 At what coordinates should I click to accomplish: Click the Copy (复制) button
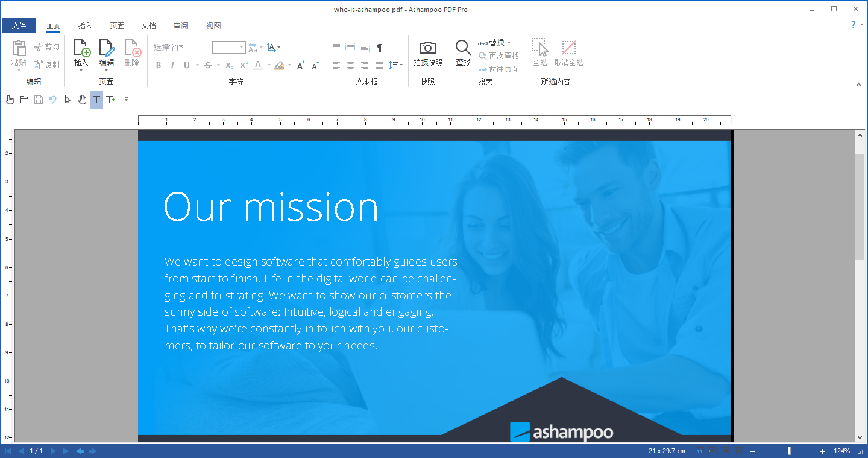46,64
